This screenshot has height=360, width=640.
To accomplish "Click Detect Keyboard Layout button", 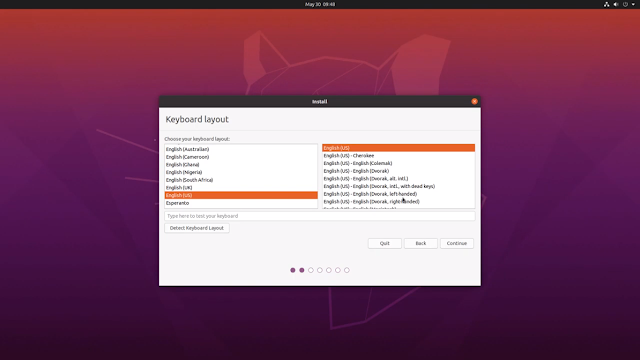I will pos(197,228).
